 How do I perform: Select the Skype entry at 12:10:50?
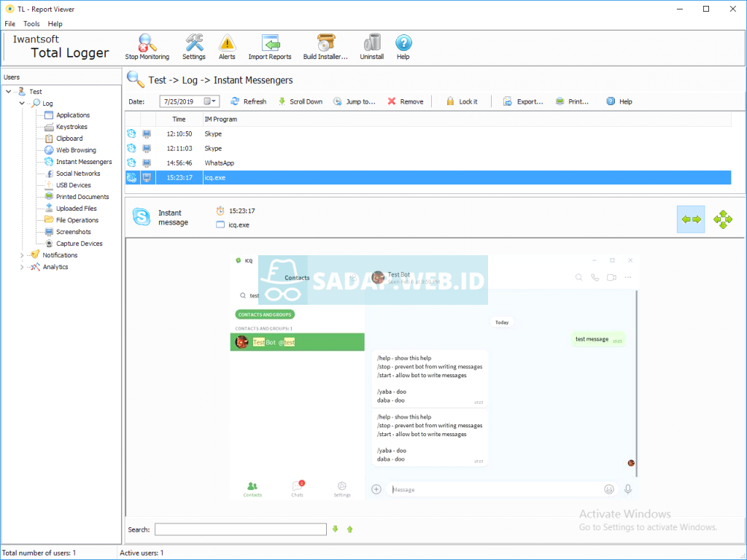pos(427,134)
